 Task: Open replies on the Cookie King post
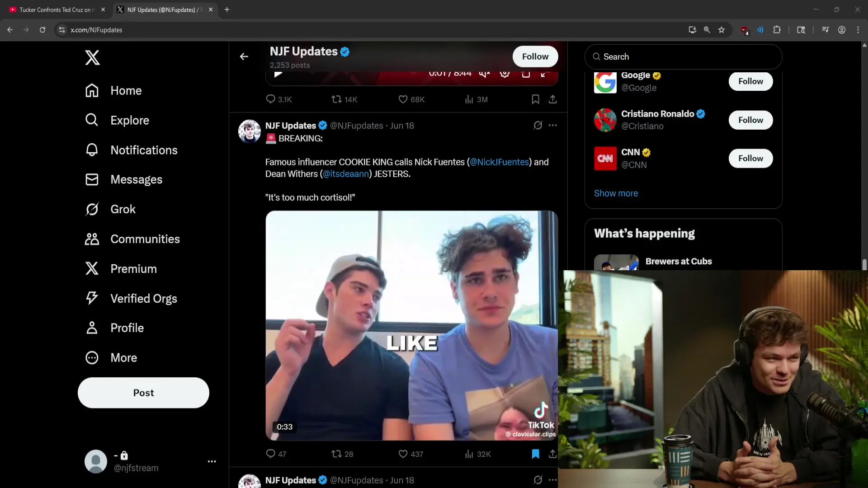[270, 454]
